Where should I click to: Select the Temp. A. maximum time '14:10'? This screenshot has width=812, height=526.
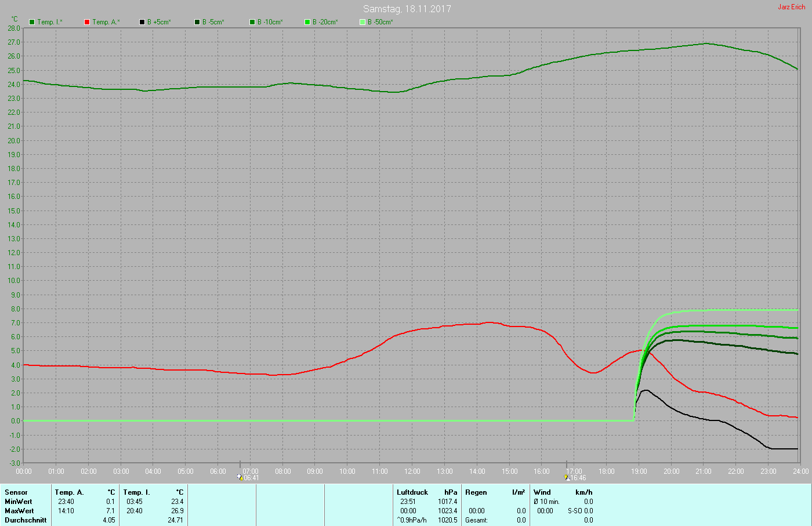coord(66,511)
